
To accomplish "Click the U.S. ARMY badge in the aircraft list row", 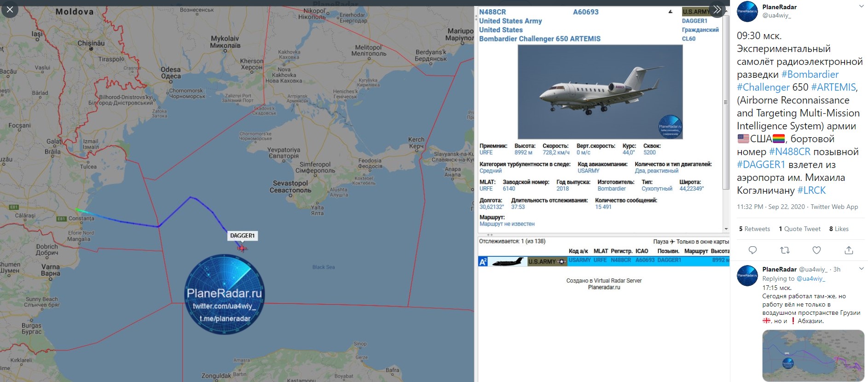I will 547,262.
